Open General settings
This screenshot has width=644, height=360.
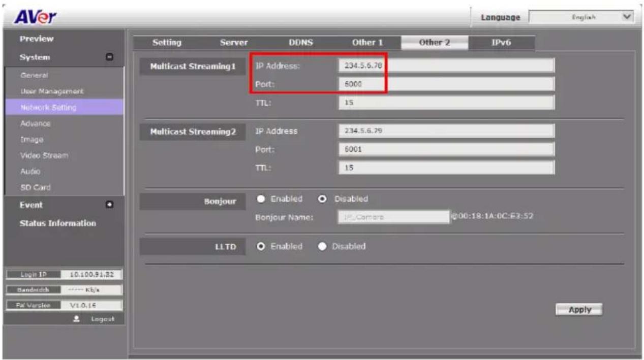pos(35,75)
